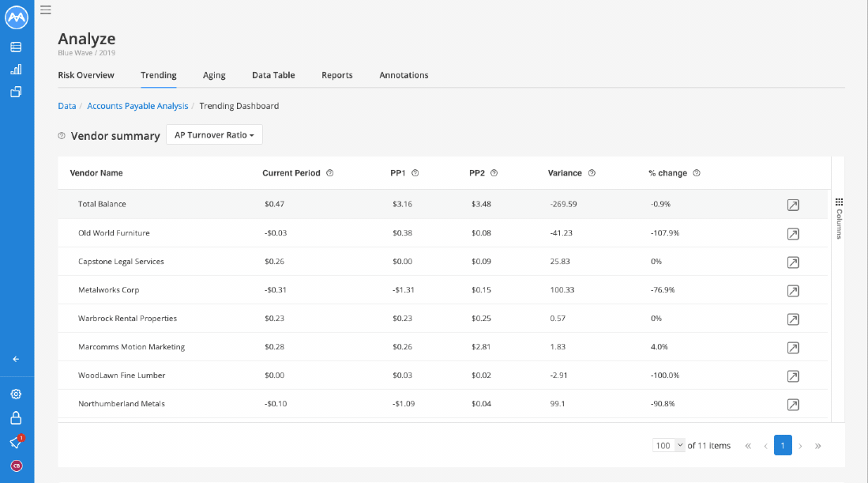Select the Old World Furniture vendor name
Viewport: 868px width, 483px height.
(114, 232)
